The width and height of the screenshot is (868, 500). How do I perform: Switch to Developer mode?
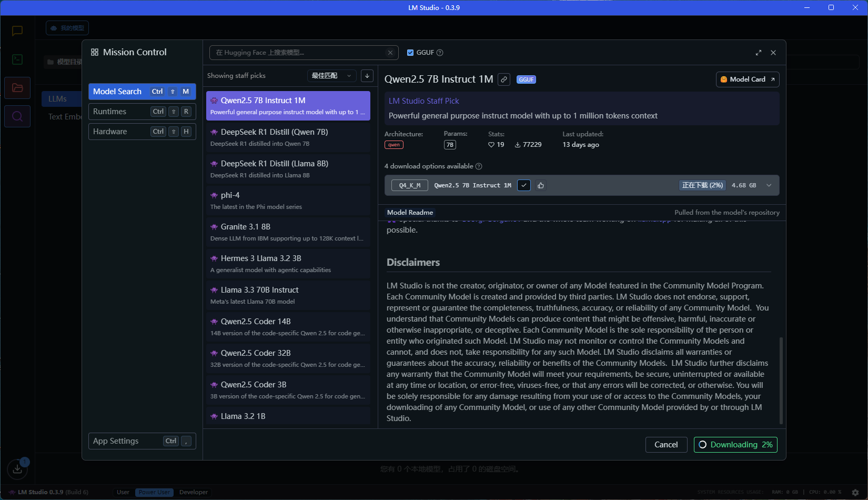194,492
